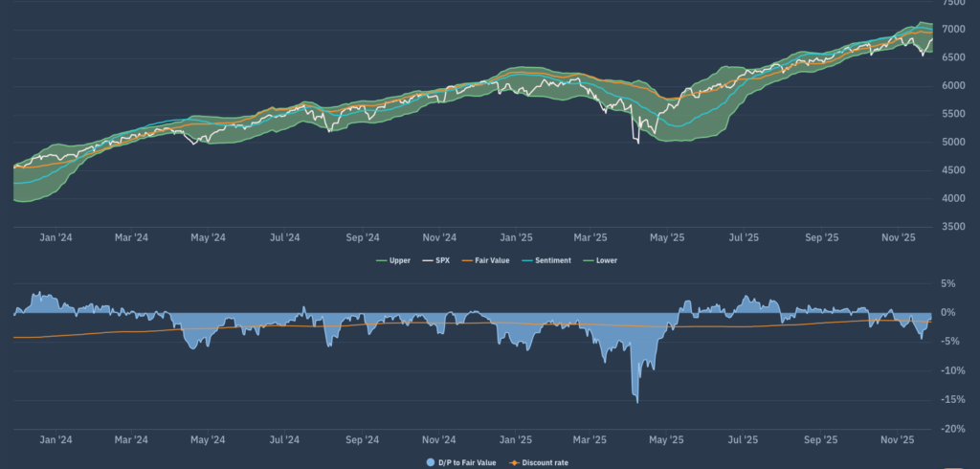Click the Jan '25 label on upper chart axis
980x469 pixels.
click(x=516, y=237)
